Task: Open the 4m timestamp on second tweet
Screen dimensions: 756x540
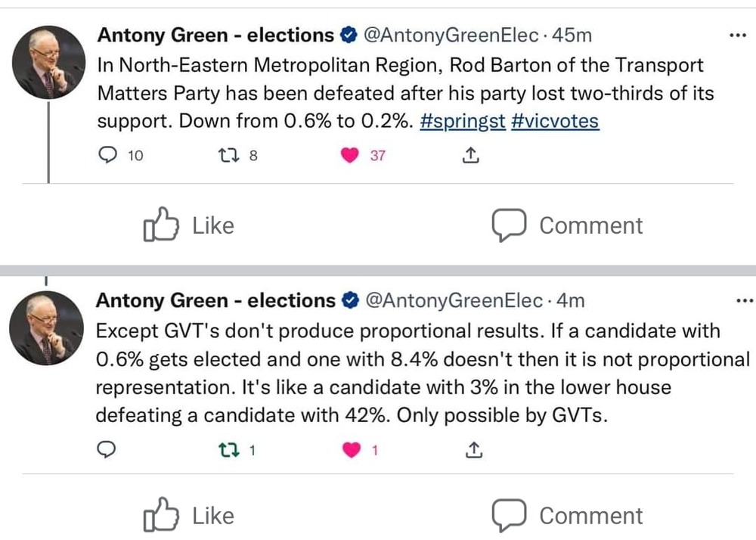Action: [571, 300]
